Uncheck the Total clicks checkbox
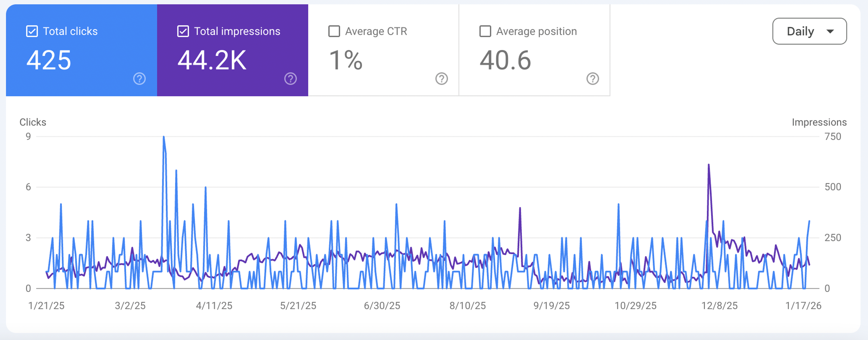 (32, 31)
